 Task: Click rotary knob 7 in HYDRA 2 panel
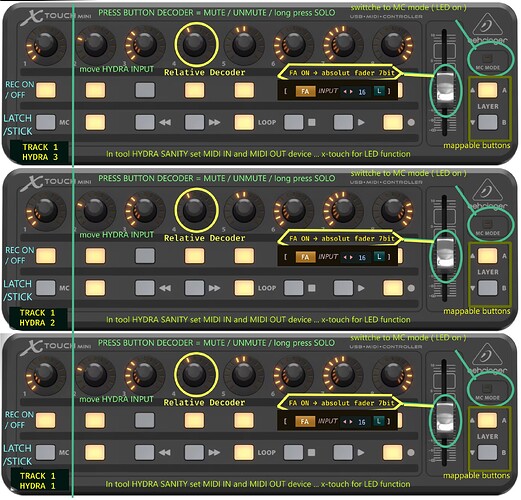click(x=343, y=211)
